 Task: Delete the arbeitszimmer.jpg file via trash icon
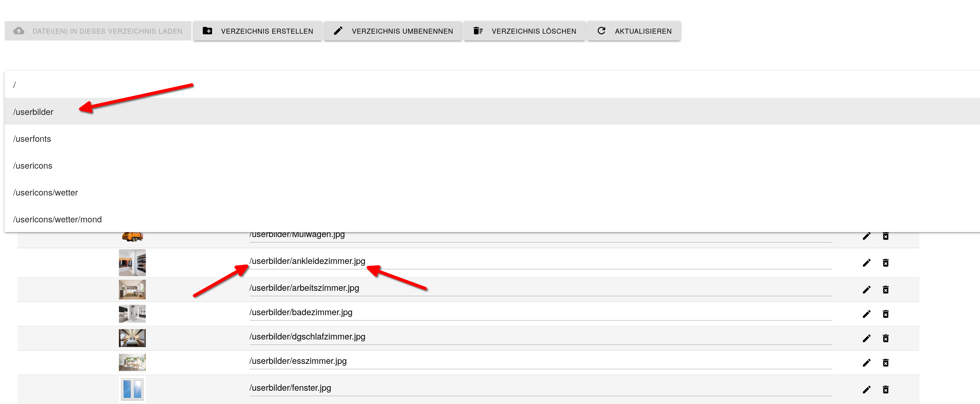tap(885, 290)
